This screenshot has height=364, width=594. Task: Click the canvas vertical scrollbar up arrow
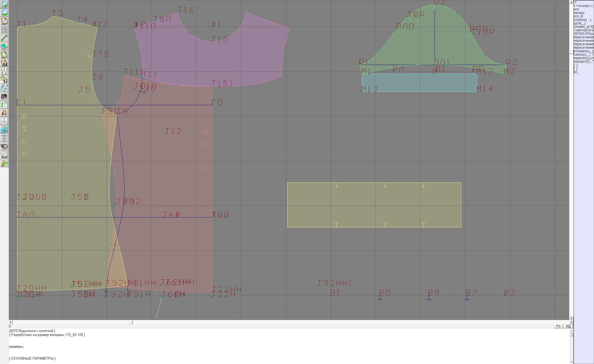point(571,2)
